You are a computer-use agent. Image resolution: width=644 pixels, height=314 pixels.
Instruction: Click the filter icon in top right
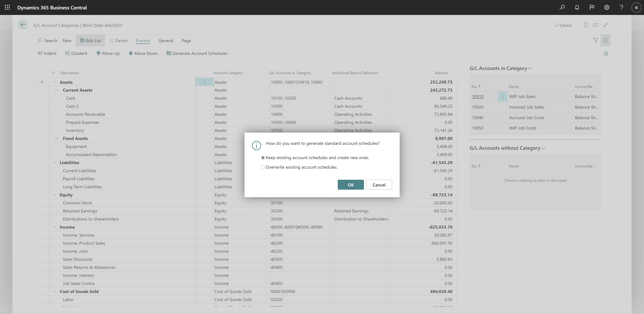click(x=596, y=40)
